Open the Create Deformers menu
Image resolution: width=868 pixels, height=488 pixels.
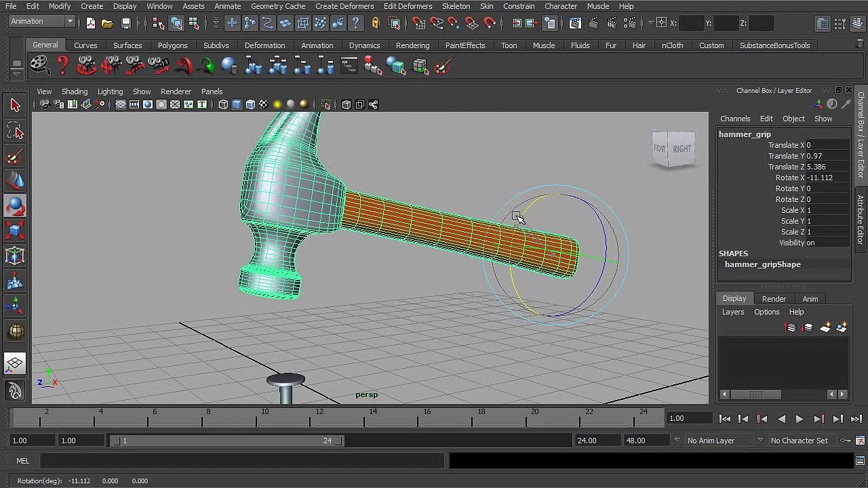(x=344, y=6)
